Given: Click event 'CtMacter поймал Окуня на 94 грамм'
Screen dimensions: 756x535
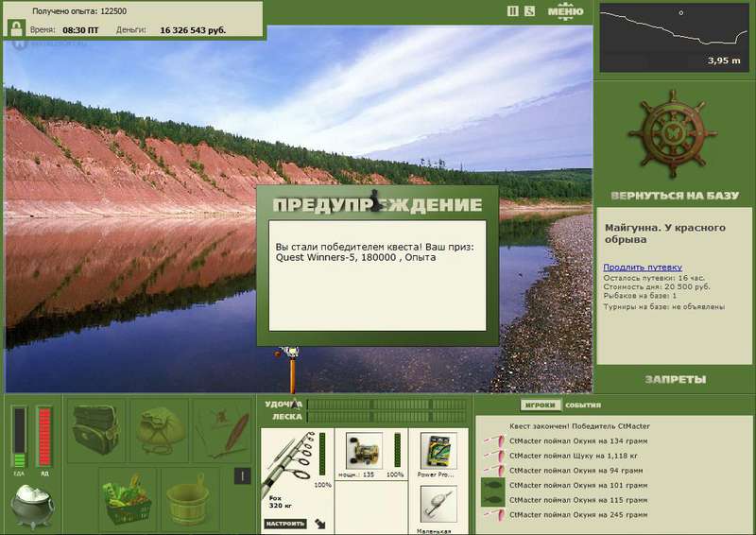Looking at the screenshot, I should [x=576, y=471].
